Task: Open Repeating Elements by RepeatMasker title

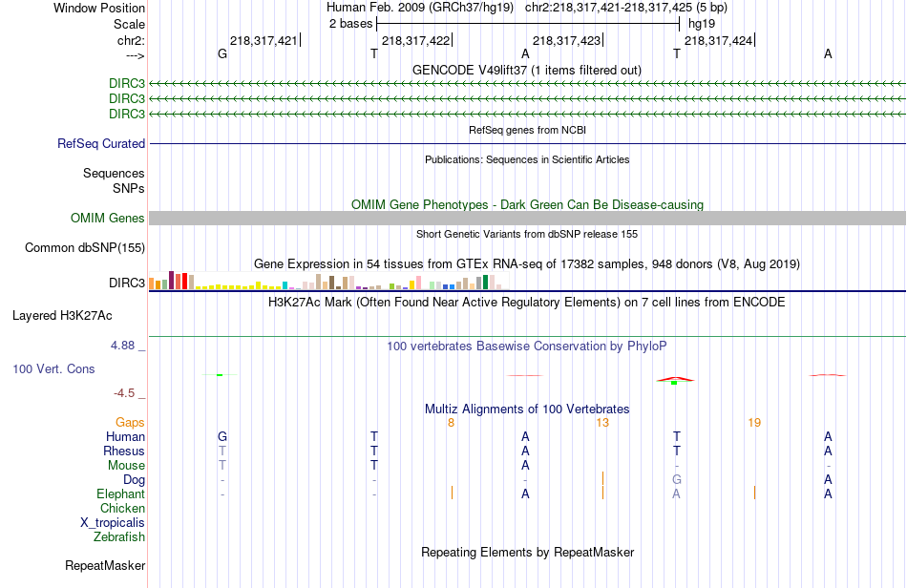Action: coord(527,552)
